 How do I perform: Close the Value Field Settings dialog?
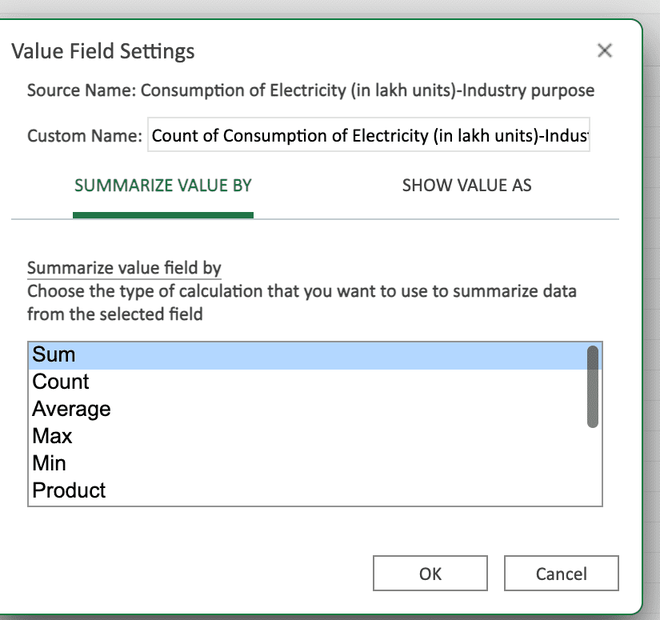(604, 51)
